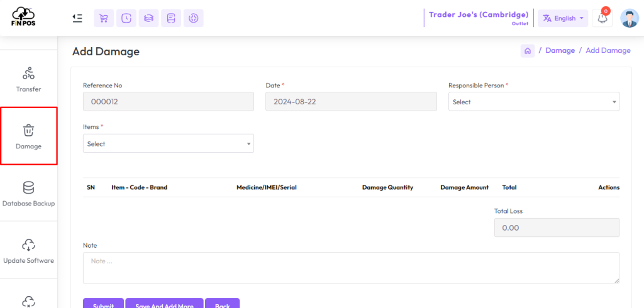This screenshot has width=644, height=308.
Task: Click the 'Damage Amount' column header
Action: [465, 187]
